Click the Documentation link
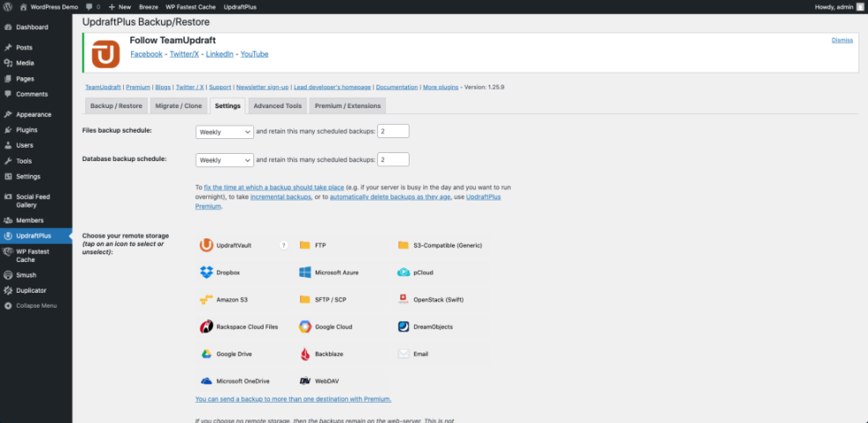868x423 pixels. pyautogui.click(x=397, y=87)
